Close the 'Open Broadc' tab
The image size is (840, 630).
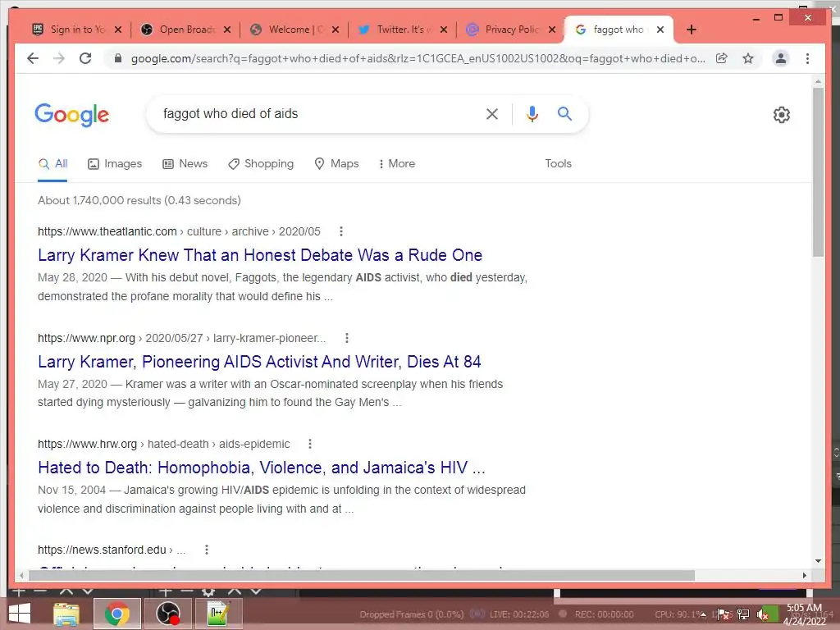[x=227, y=30]
